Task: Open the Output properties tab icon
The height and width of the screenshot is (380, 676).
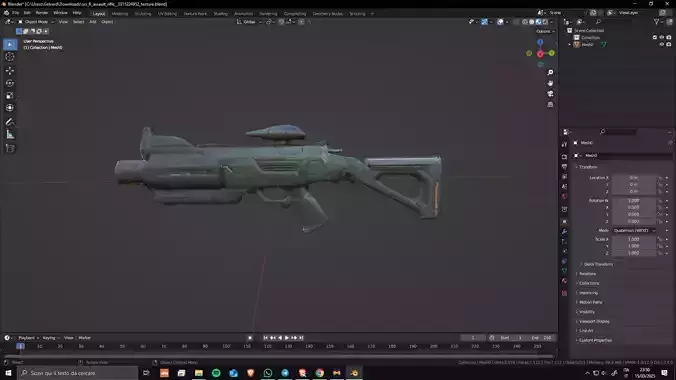Action: pyautogui.click(x=564, y=166)
